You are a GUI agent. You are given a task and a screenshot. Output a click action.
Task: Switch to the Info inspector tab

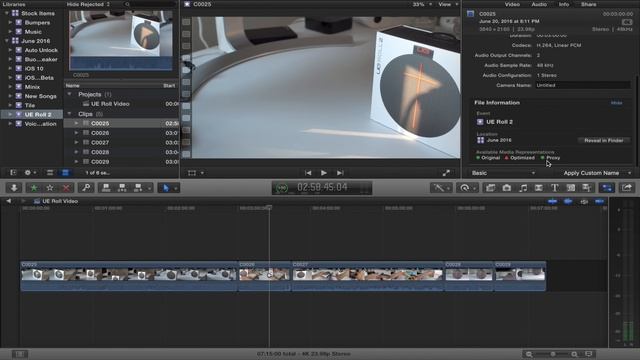pos(564,4)
